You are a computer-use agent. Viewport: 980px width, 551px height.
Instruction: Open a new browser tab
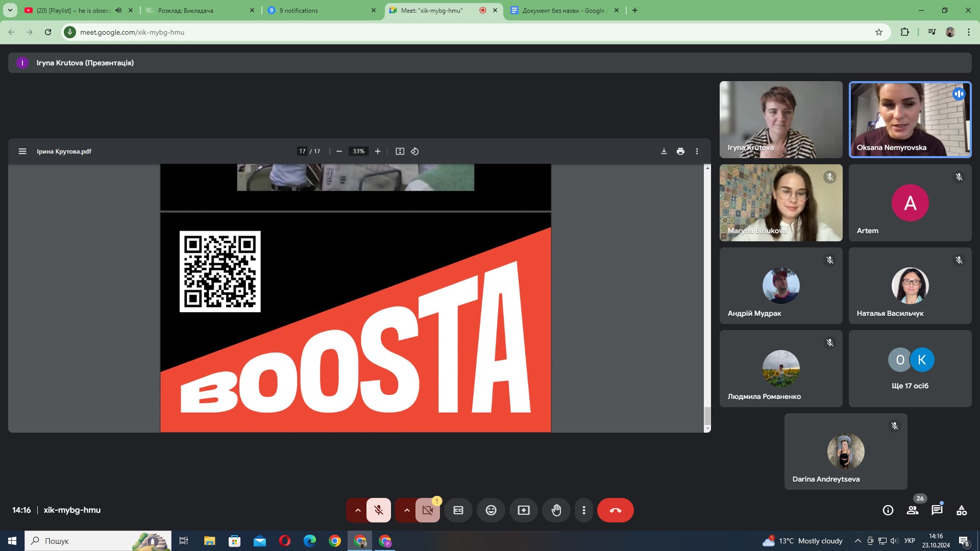click(635, 10)
